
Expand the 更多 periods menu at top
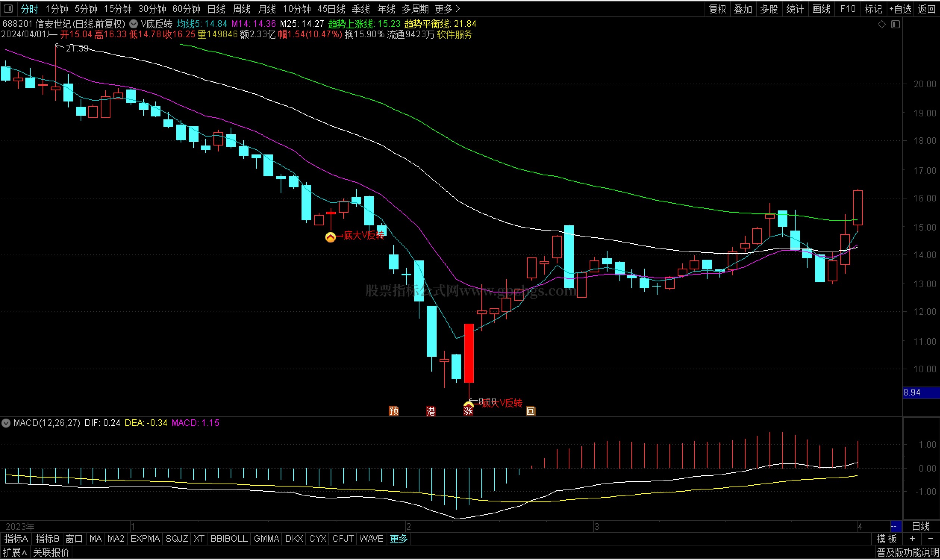447,9
